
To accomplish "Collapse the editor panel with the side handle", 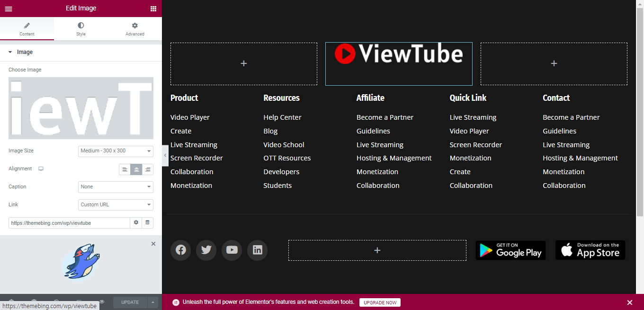I will coord(165,156).
